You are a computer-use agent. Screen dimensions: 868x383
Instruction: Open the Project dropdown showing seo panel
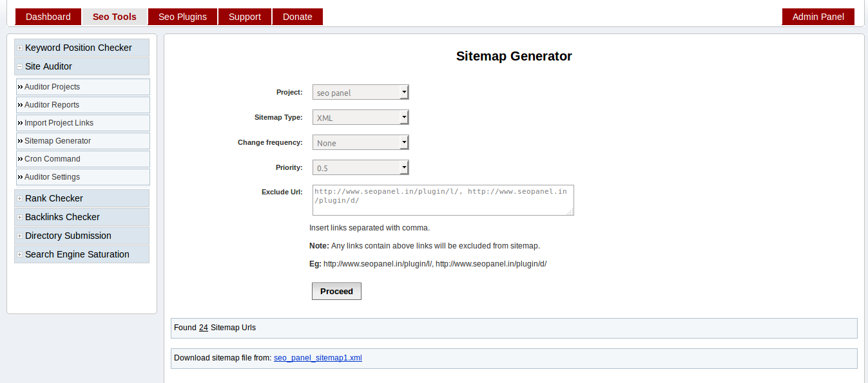(361, 93)
